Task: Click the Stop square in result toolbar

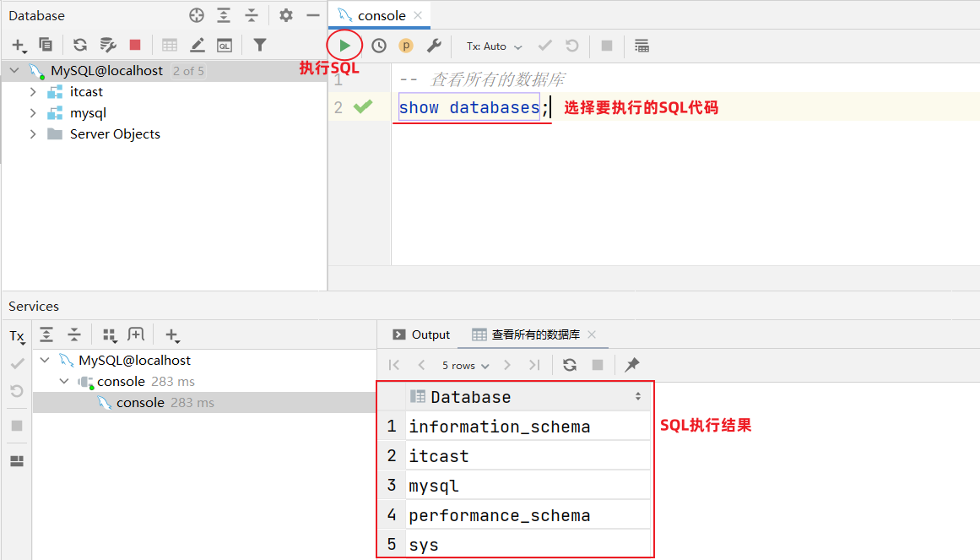Action: pos(598,365)
